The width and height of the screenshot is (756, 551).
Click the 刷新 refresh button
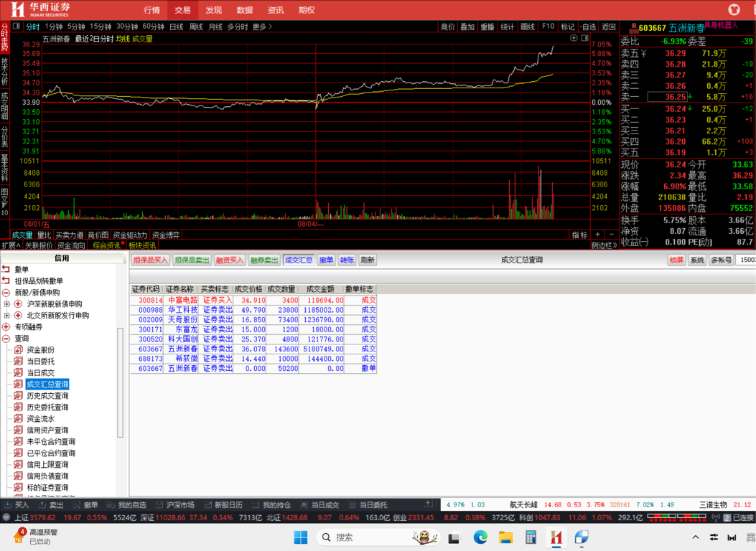(368, 260)
